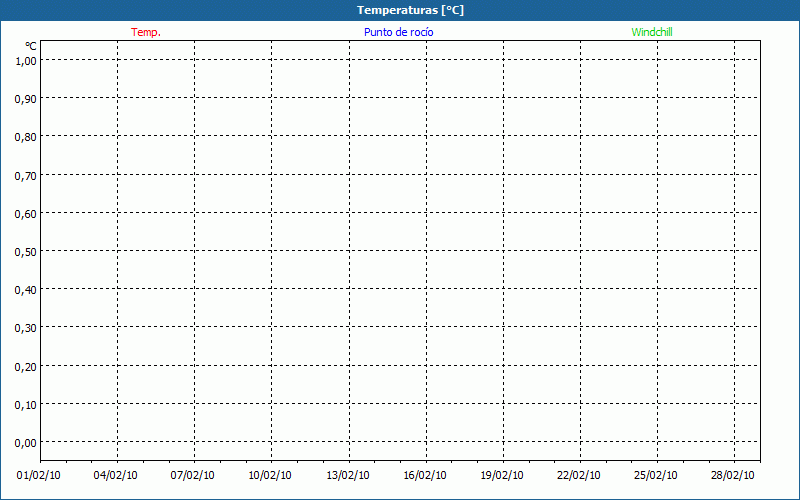The width and height of the screenshot is (800, 500).
Task: Click the green Windchill legend label
Action: (652, 32)
